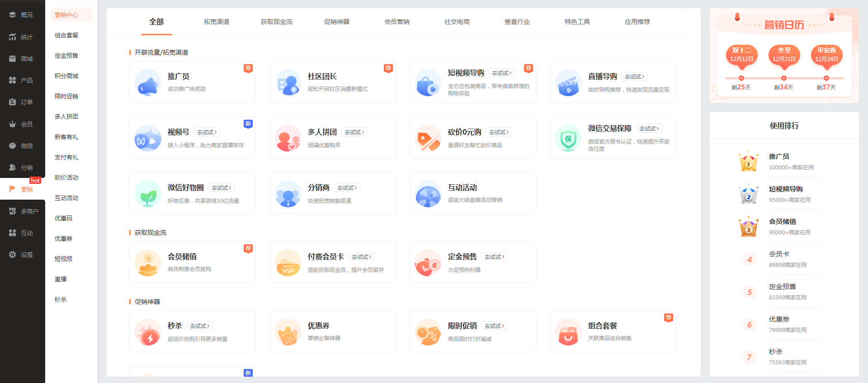The height and width of the screenshot is (383, 868).
Task: Select the 分销 distribution icon
Action: pos(13,168)
